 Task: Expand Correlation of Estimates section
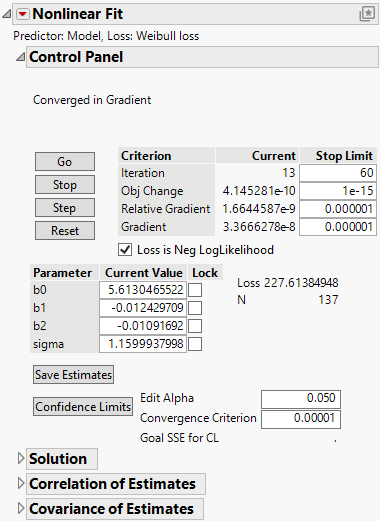point(21,483)
